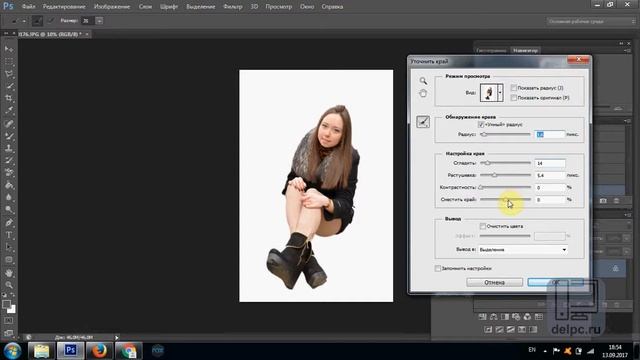The width and height of the screenshot is (640, 360).
Task: Select the Quick Selection tool
Action: [x=9, y=86]
